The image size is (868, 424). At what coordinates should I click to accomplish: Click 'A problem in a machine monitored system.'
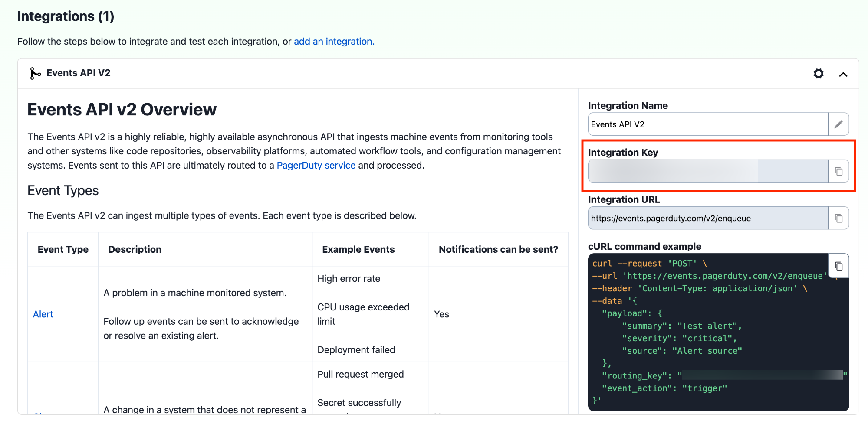[x=195, y=293]
